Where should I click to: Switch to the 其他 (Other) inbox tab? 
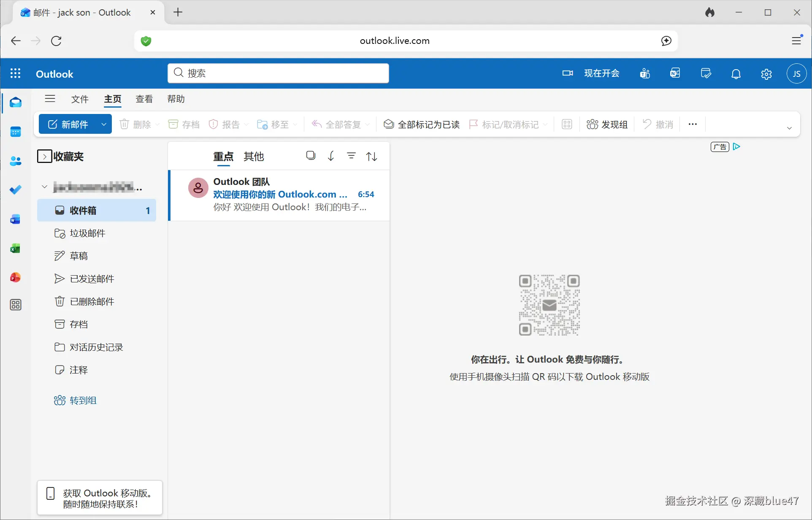click(254, 157)
